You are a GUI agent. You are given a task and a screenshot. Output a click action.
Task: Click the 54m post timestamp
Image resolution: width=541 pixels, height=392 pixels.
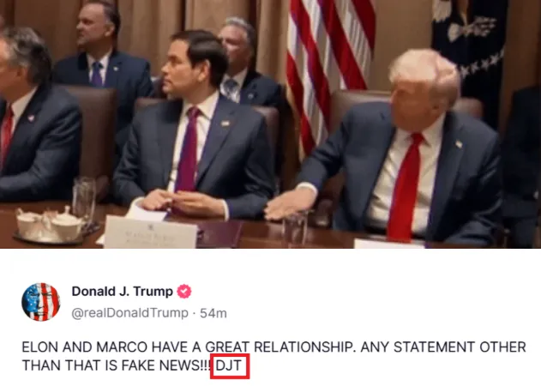(213, 313)
